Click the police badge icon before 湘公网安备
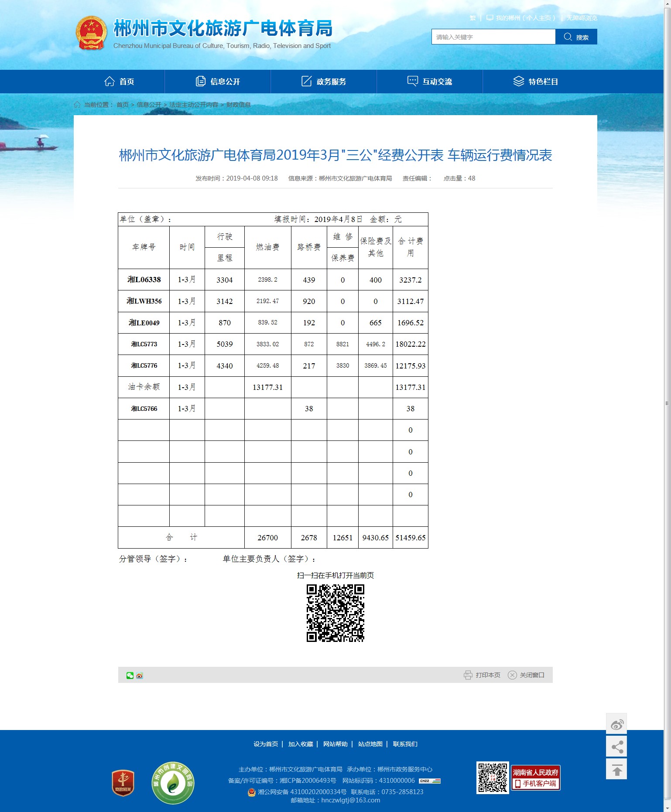The width and height of the screenshot is (671, 812). coord(252,792)
